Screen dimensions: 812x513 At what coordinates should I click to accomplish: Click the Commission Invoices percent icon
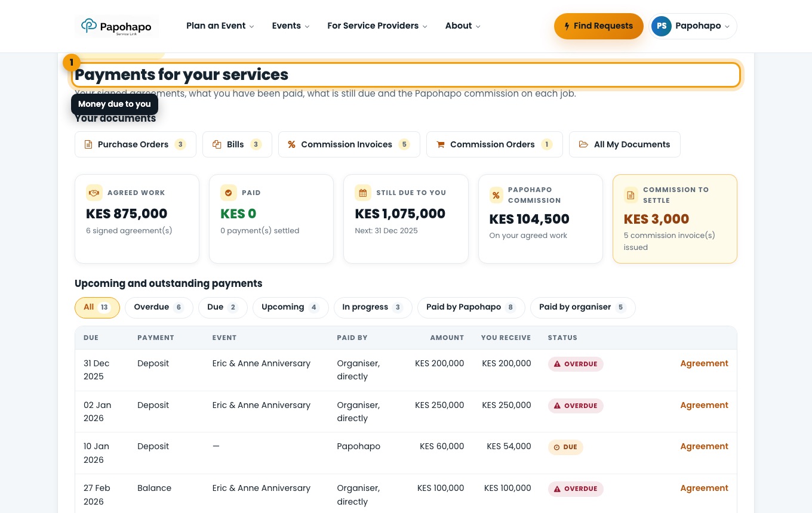291,144
